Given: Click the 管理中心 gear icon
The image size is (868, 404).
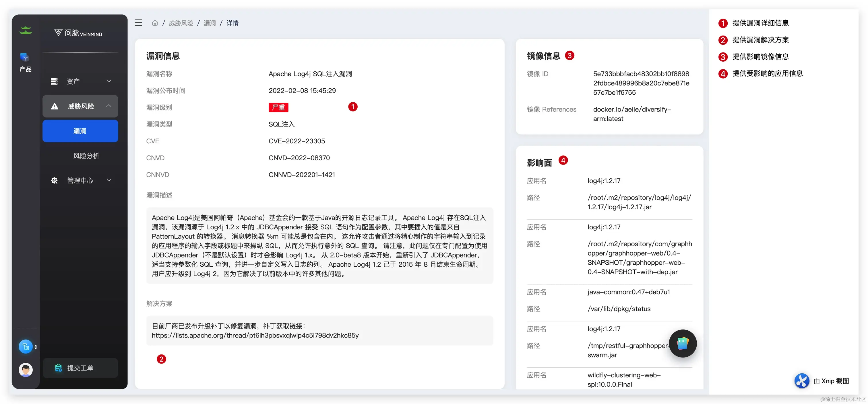Looking at the screenshot, I should click(54, 180).
